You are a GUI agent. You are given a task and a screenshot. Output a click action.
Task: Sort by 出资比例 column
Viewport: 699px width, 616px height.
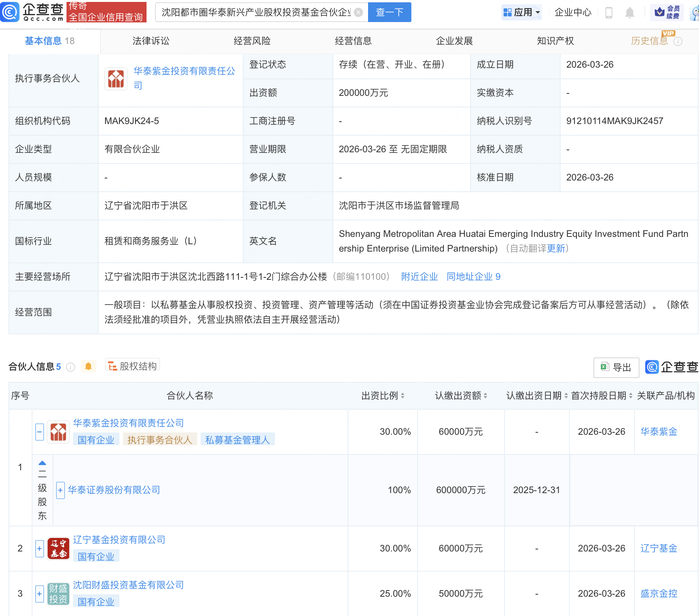coord(402,395)
